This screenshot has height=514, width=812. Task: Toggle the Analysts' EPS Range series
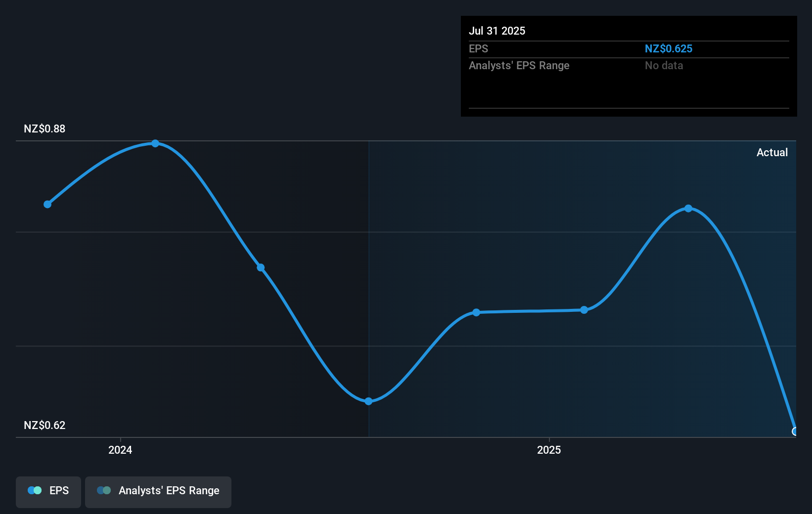click(158, 491)
